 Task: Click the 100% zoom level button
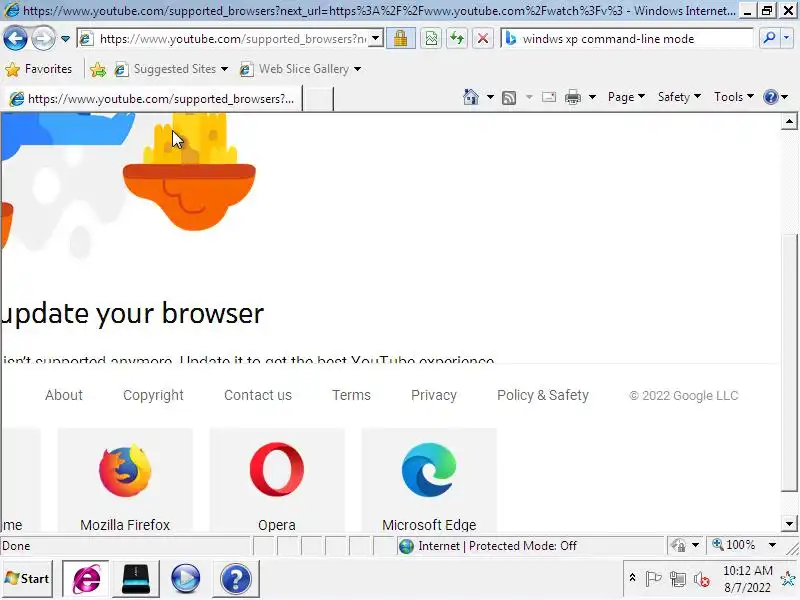[x=734, y=545]
